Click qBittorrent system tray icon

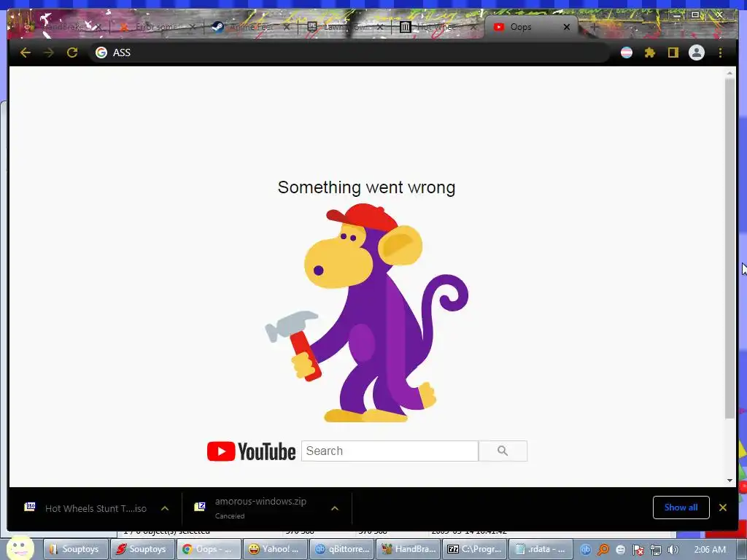pyautogui.click(x=586, y=549)
